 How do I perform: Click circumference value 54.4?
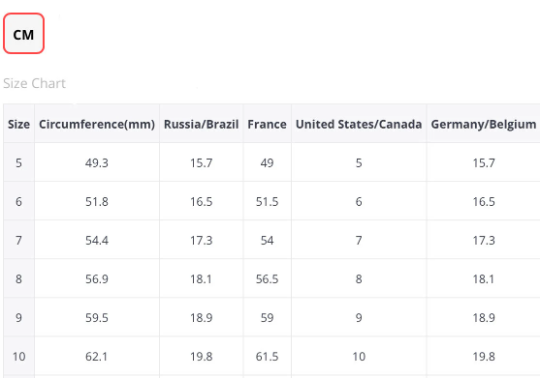click(x=97, y=240)
